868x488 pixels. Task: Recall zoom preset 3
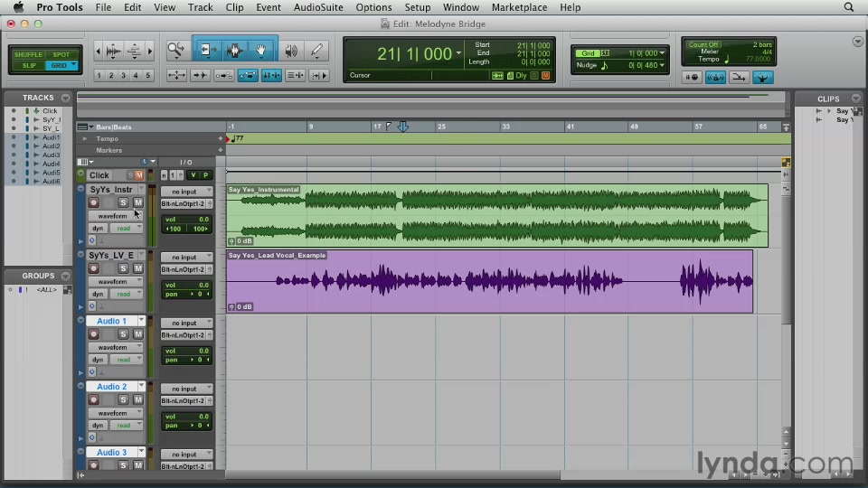tap(123, 75)
